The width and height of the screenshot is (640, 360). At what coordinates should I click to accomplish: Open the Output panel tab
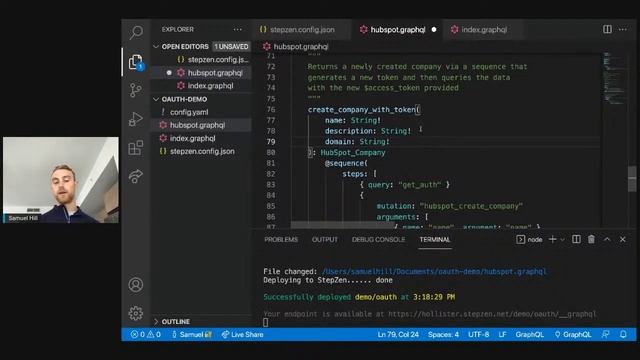tap(325, 240)
